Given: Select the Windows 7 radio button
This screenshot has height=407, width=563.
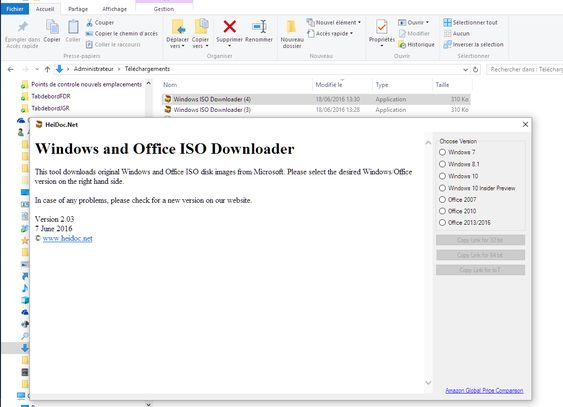Looking at the screenshot, I should (x=442, y=152).
